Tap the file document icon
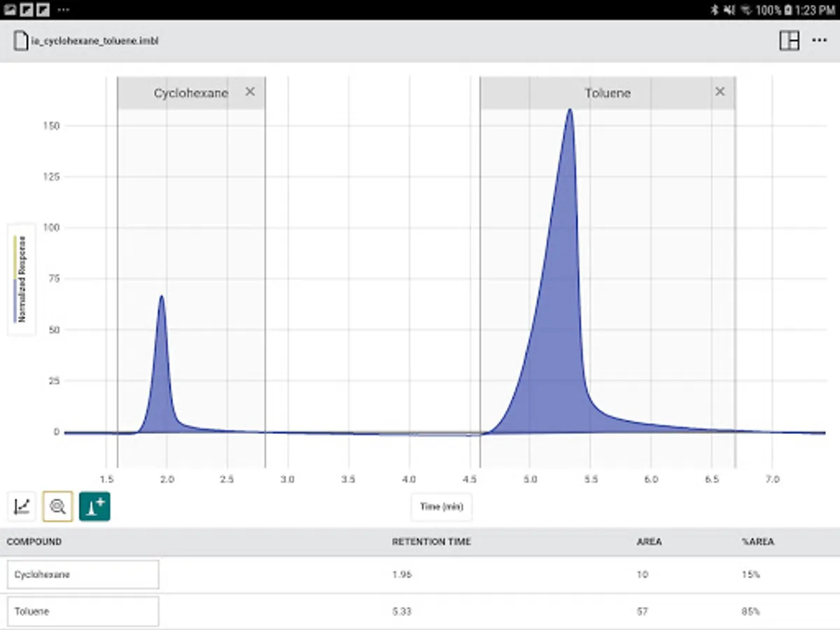 [x=20, y=41]
